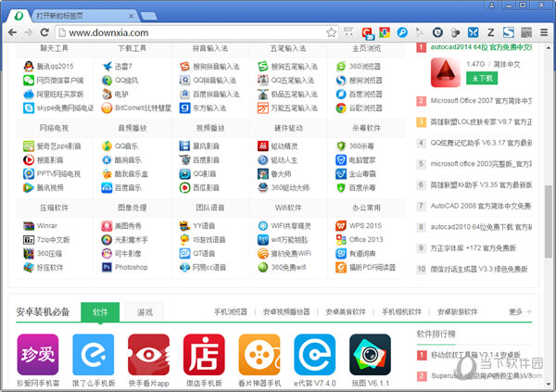
Task: Reload the page with refresh icon
Action: 44,32
